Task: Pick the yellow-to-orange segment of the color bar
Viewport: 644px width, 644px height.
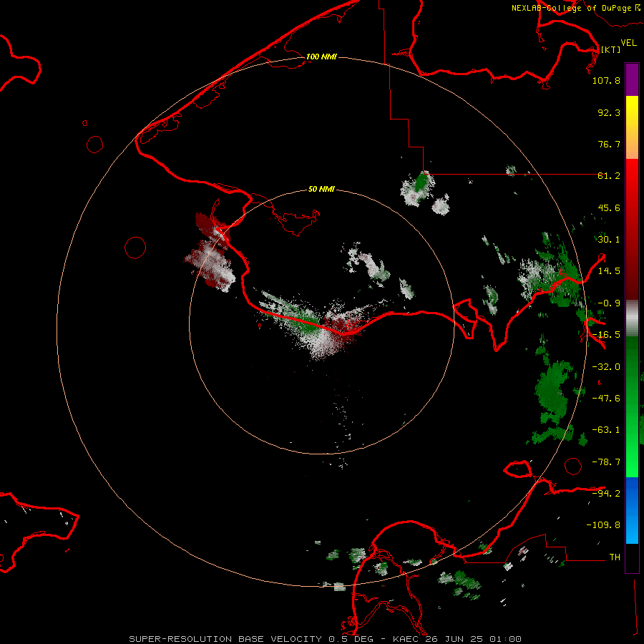Action: [632, 127]
